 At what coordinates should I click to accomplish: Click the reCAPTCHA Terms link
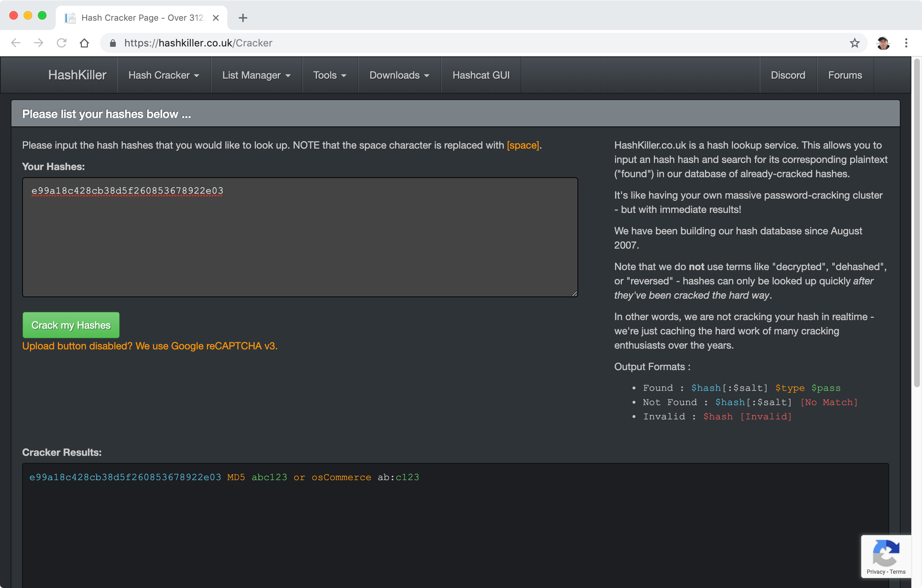click(x=897, y=572)
